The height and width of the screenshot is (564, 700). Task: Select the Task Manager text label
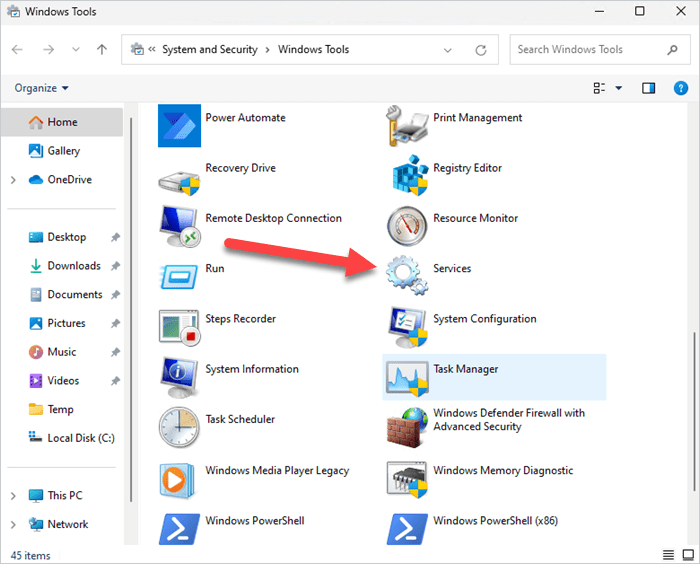tap(466, 369)
